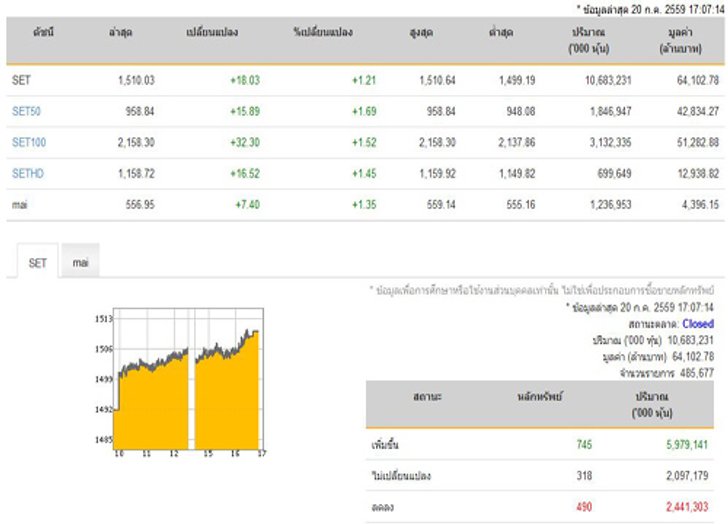Click mai high value 559.14
This screenshot has width=728, height=524.
tap(441, 205)
